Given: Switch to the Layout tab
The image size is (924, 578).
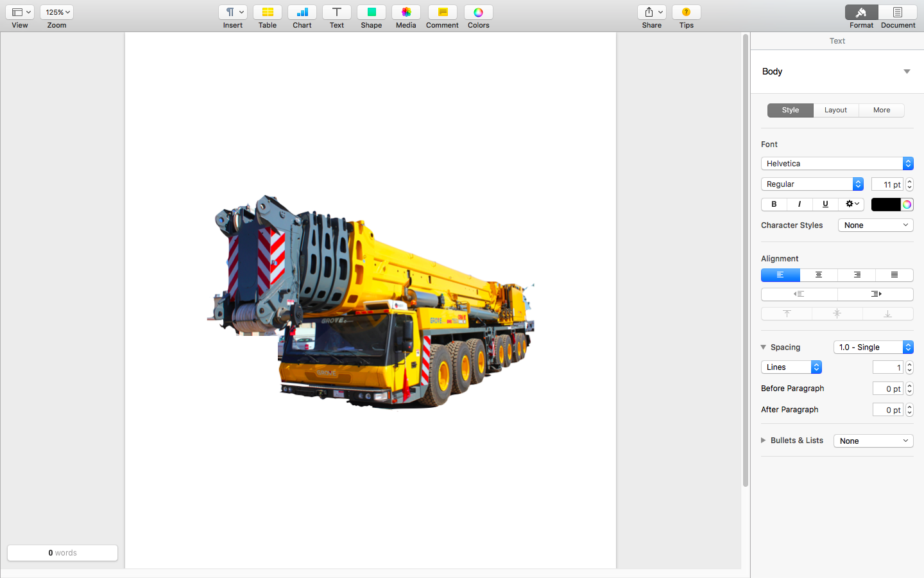Looking at the screenshot, I should (835, 110).
